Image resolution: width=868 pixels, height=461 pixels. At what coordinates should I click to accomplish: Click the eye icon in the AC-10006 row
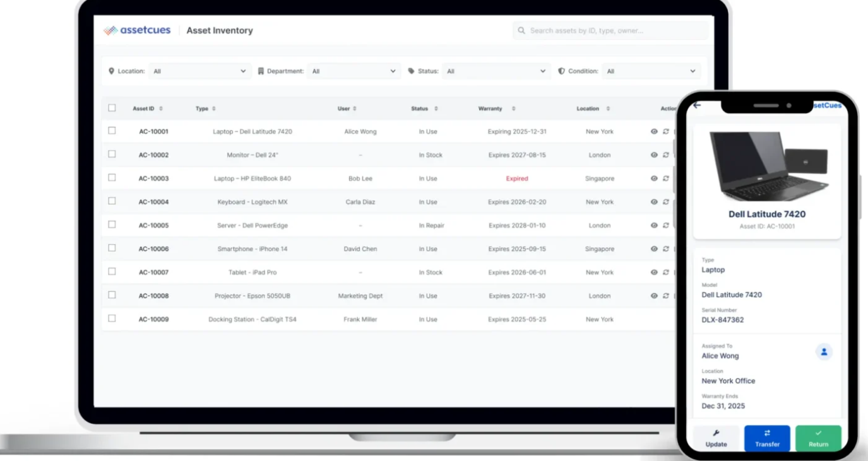pyautogui.click(x=654, y=249)
